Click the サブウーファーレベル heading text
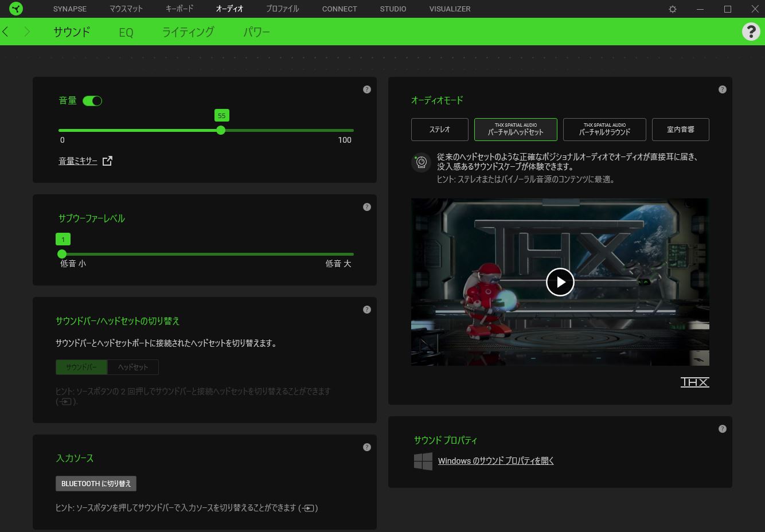This screenshot has width=765, height=532. click(x=92, y=218)
